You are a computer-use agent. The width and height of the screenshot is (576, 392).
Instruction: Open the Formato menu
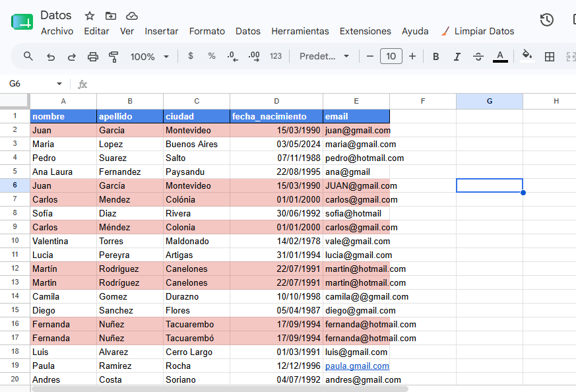click(x=207, y=31)
